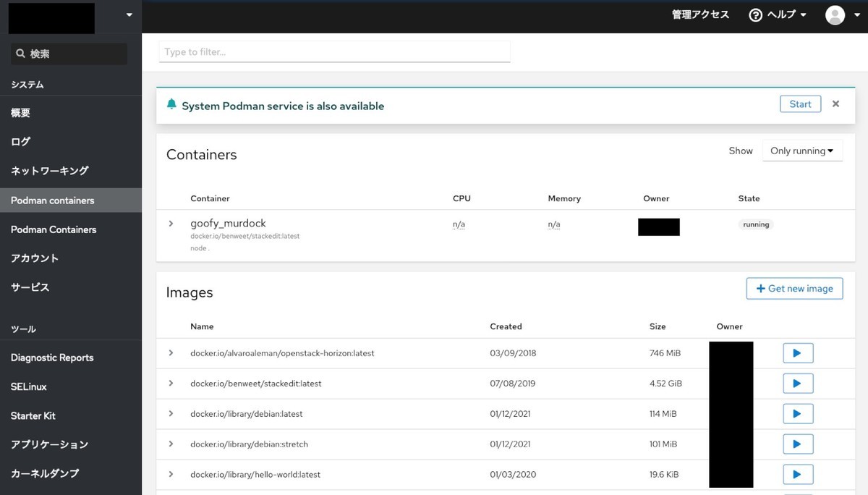
Task: Run the hello-world:latest image
Action: (798, 475)
